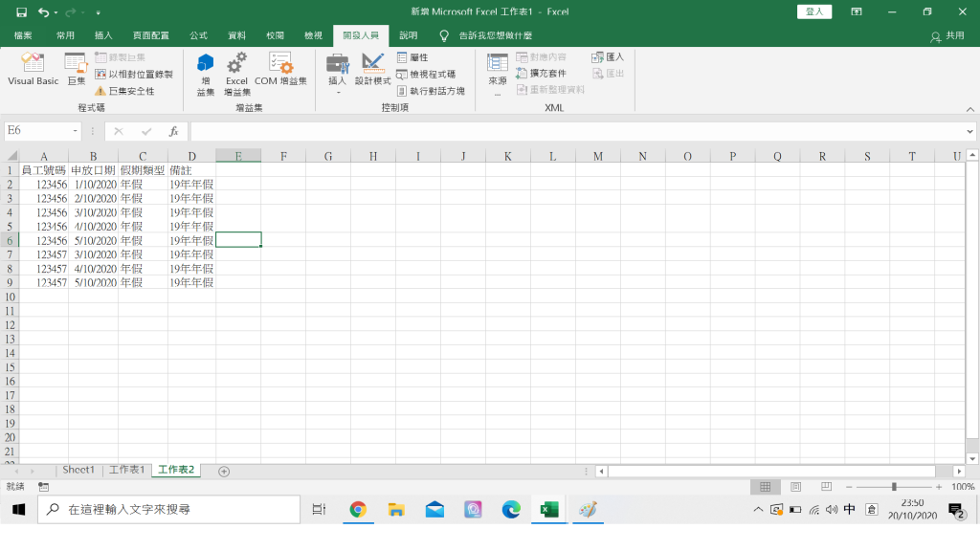Select column D header

191,156
